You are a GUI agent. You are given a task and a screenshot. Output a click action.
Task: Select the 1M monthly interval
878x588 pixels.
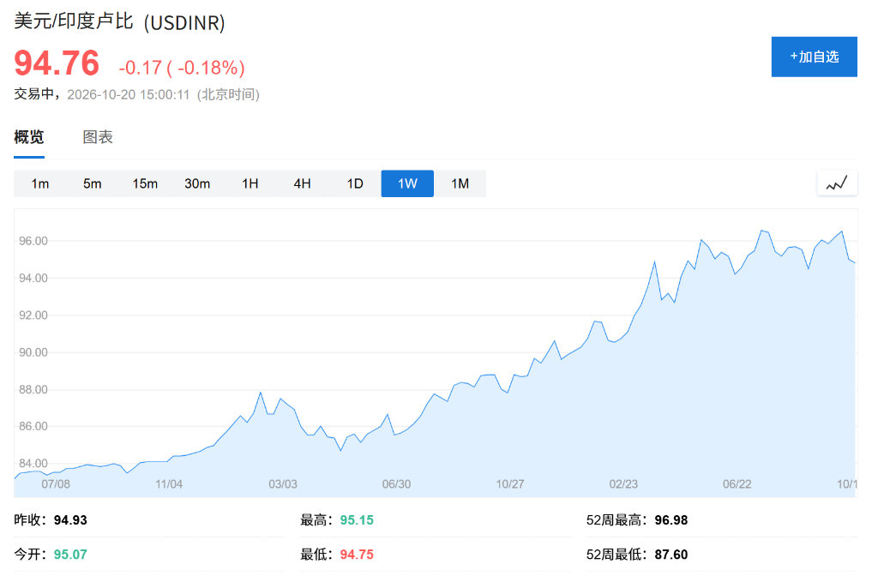click(460, 183)
